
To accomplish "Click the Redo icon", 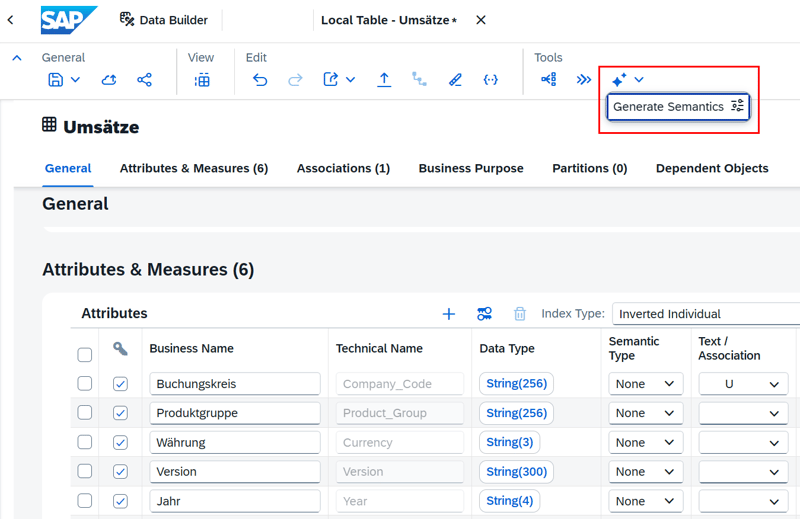I will [x=295, y=80].
